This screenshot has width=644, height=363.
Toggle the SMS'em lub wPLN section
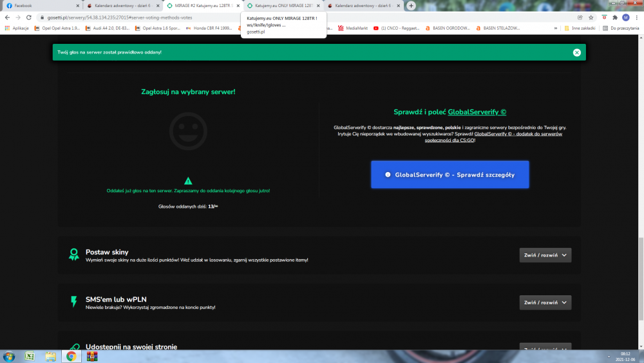545,302
